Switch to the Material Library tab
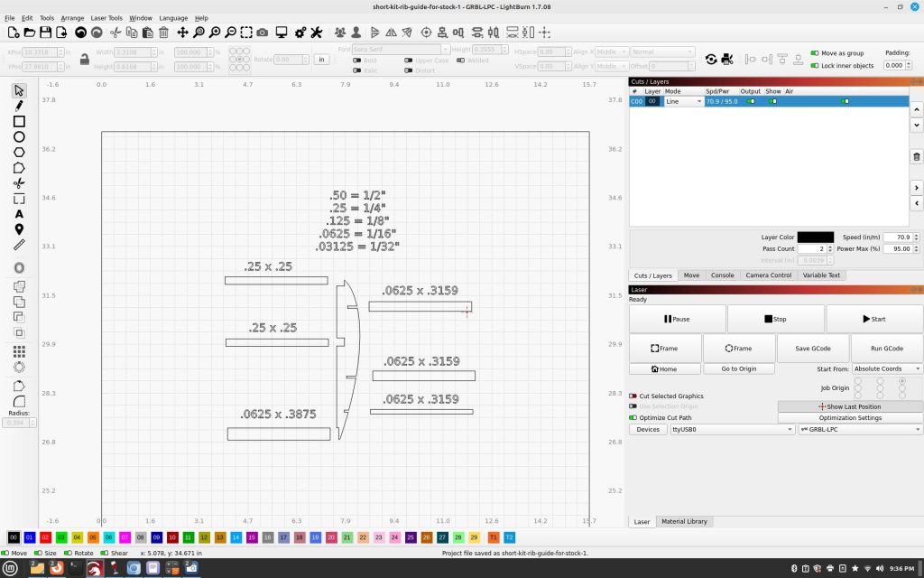Image resolution: width=924 pixels, height=578 pixels. coord(684,521)
